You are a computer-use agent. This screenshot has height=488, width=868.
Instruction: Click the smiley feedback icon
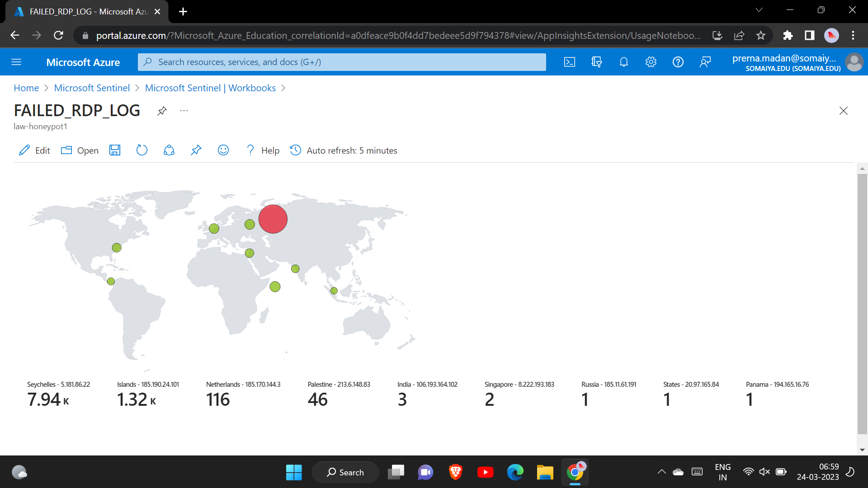(x=223, y=150)
